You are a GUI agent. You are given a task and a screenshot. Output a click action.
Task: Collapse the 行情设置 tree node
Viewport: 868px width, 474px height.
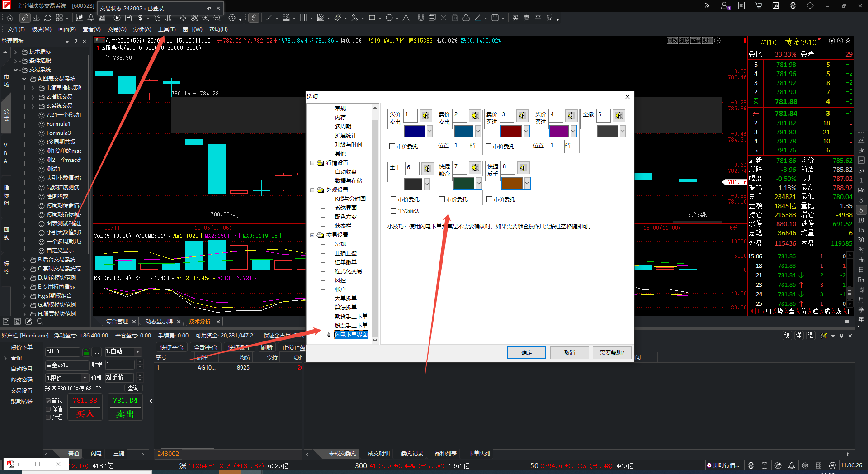coord(312,163)
